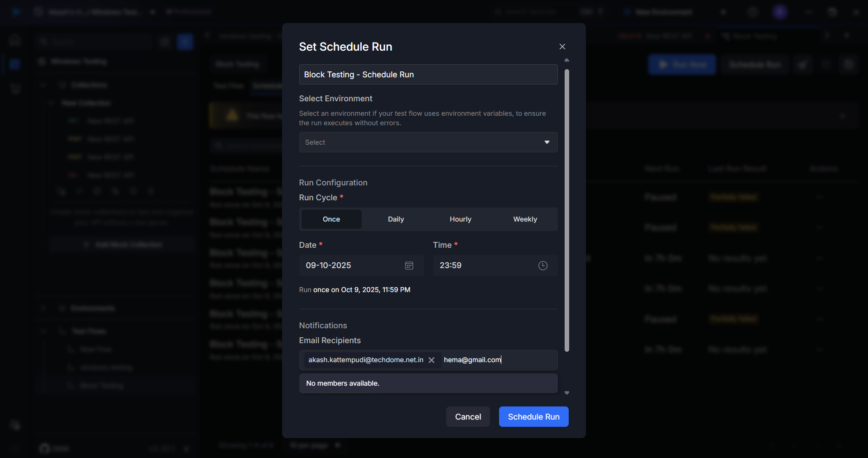This screenshot has width=868, height=458.
Task: Click the Time field showing 23:59
Action: [x=484, y=265]
